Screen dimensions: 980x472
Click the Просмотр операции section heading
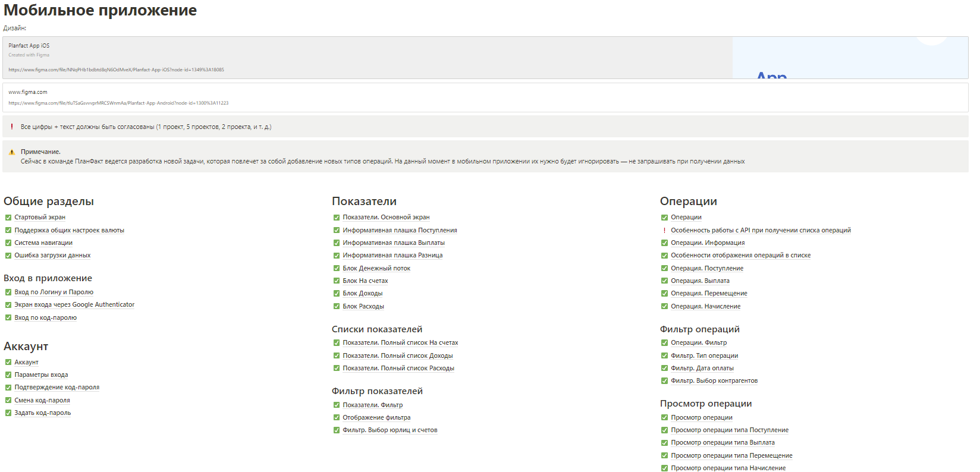tap(706, 404)
